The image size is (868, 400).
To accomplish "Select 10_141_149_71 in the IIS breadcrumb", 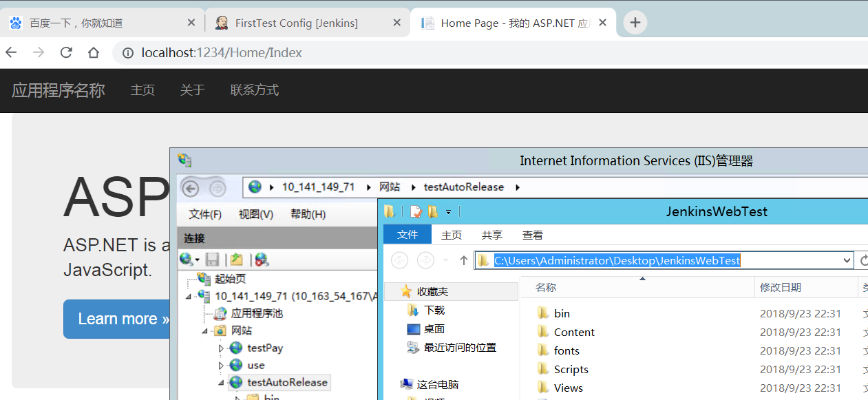I will [318, 187].
